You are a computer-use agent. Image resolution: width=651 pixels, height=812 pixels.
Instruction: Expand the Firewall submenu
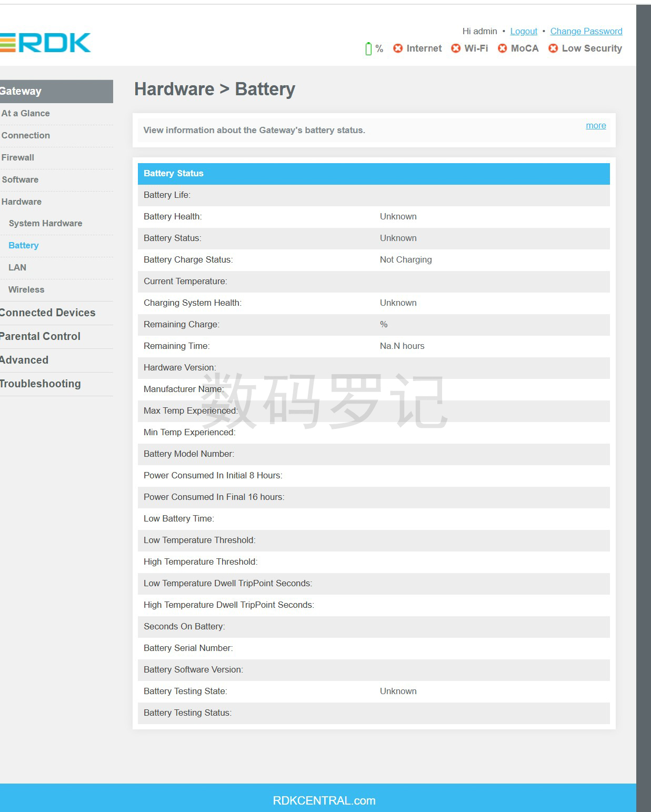tap(18, 157)
